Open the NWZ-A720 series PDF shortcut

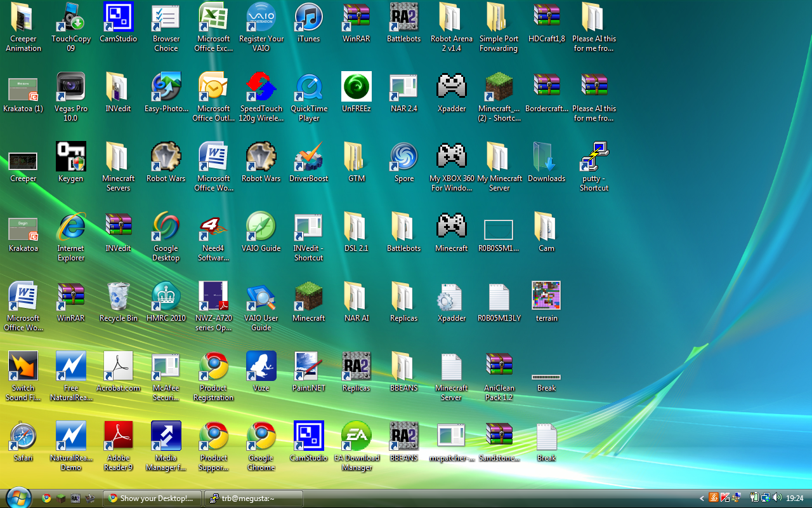pos(214,297)
